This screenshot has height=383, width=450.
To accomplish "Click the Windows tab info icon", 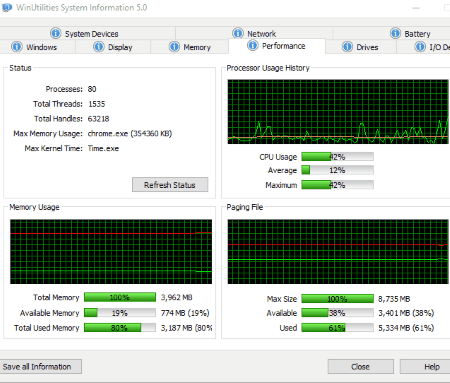I will point(17,47).
